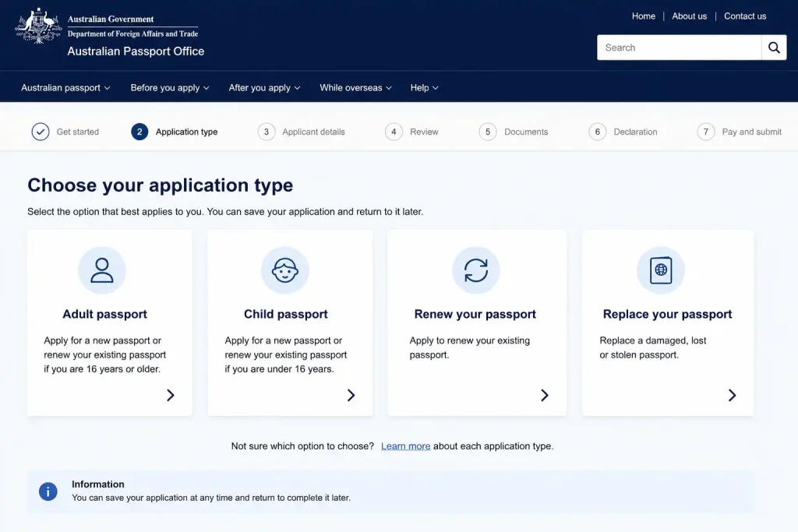Click the arrow on Replace your passport card
The width and height of the screenshot is (798, 532).
(x=732, y=395)
